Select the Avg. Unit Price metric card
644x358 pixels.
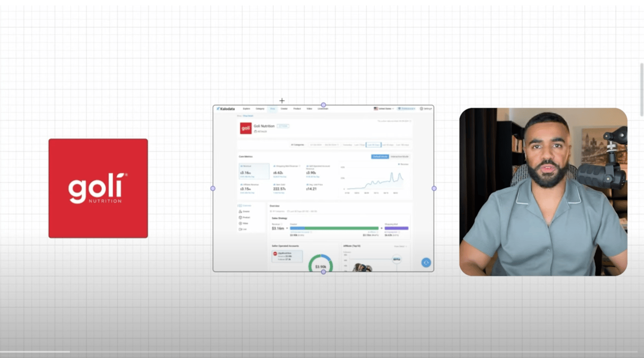coord(320,189)
